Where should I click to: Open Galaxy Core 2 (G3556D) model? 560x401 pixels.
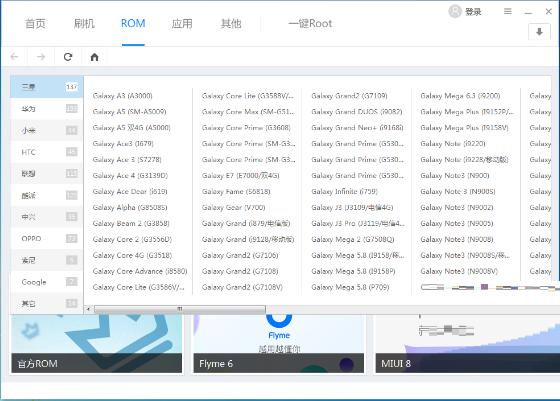pos(132,239)
